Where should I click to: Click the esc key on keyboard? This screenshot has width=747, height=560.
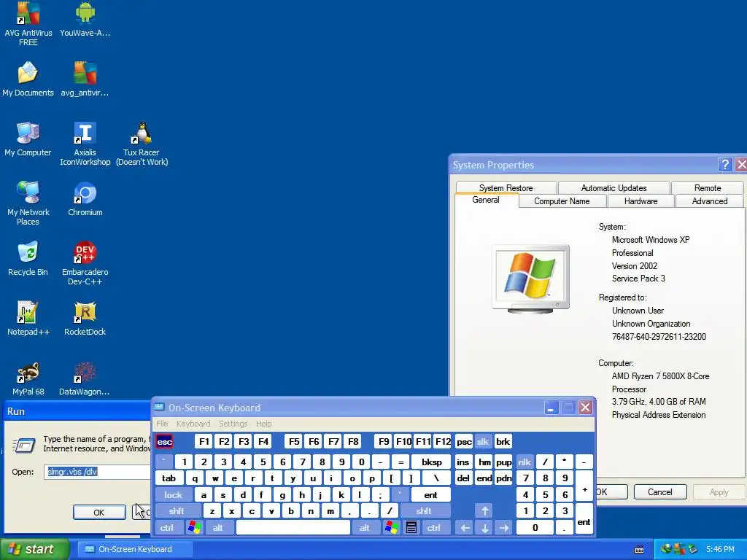[x=164, y=441]
